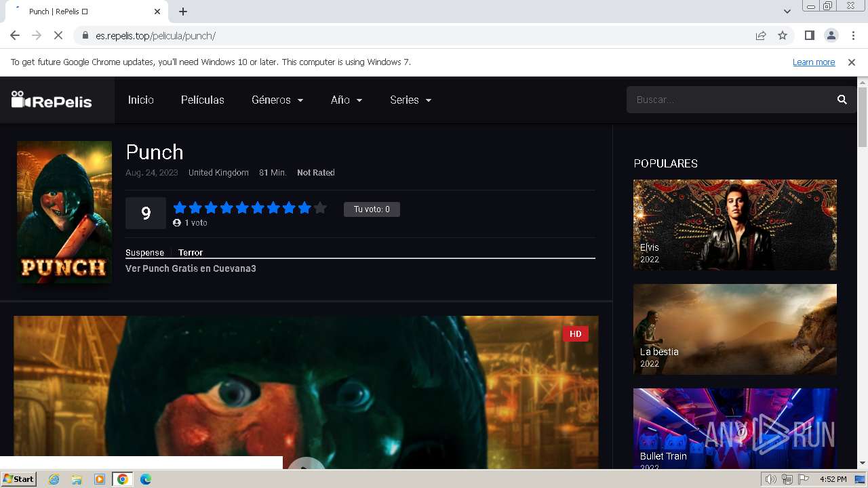The width and height of the screenshot is (868, 488).
Task: Click the United Kingdom country text
Action: (x=218, y=172)
